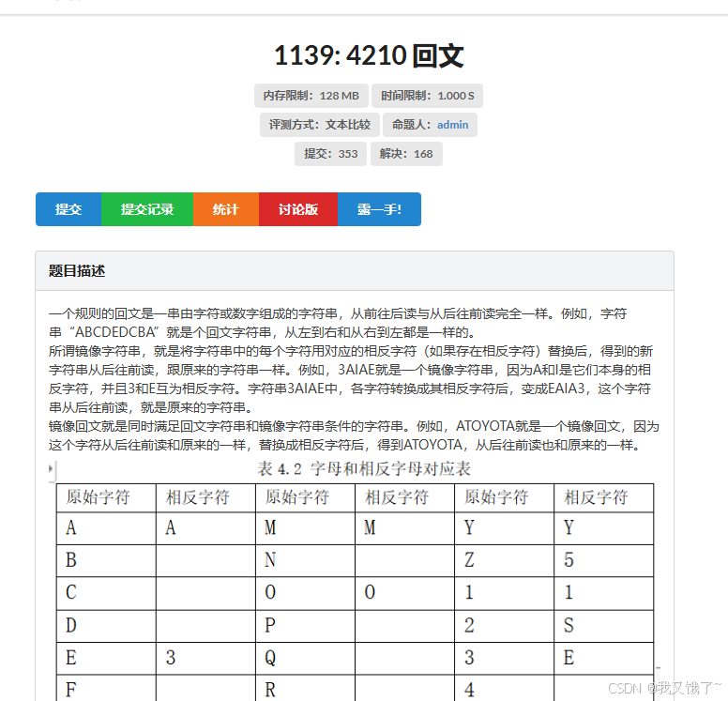Click the last 相反字符 column header

[603, 497]
